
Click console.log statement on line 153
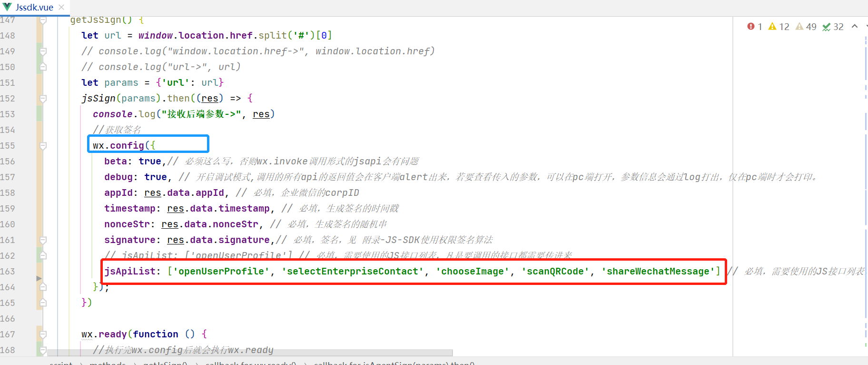pos(184,114)
